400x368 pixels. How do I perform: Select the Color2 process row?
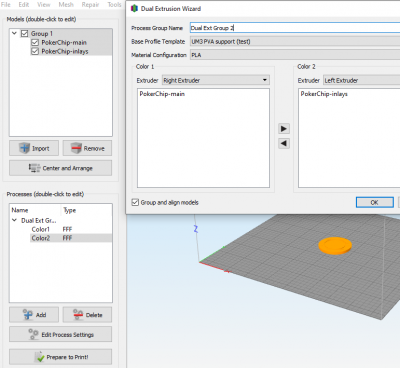[x=61, y=238]
